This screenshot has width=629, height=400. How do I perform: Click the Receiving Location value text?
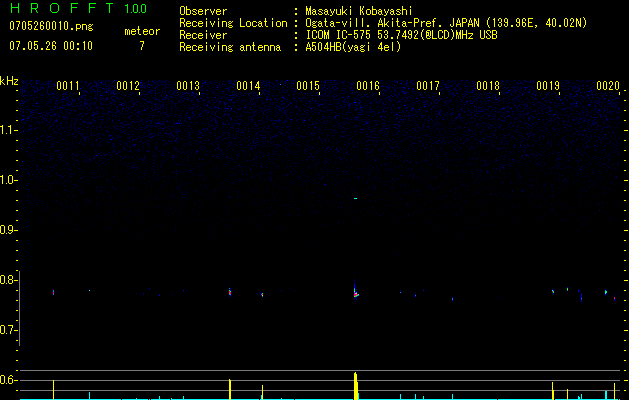pyautogui.click(x=446, y=23)
